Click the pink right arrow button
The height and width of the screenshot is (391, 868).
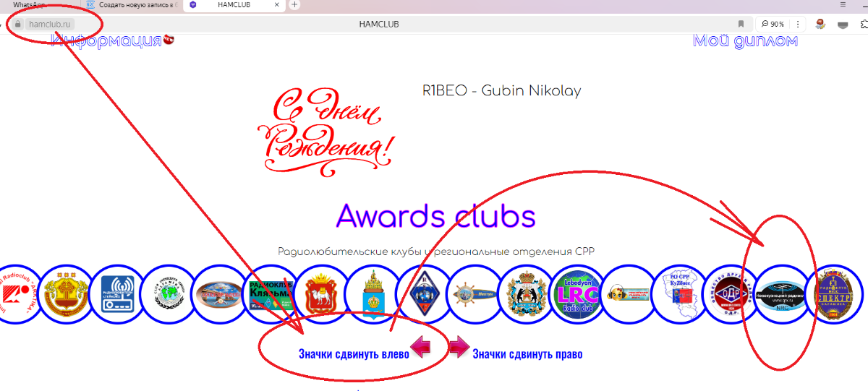[459, 348]
